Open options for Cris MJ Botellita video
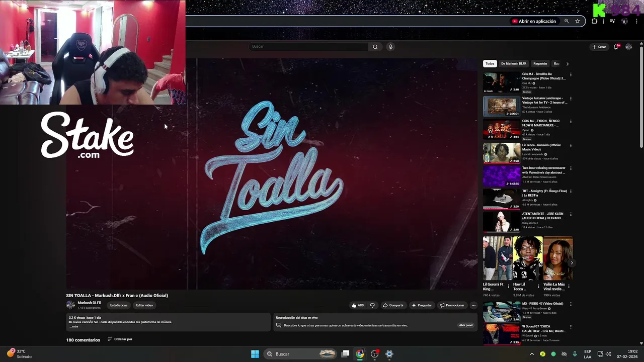 [x=571, y=74]
